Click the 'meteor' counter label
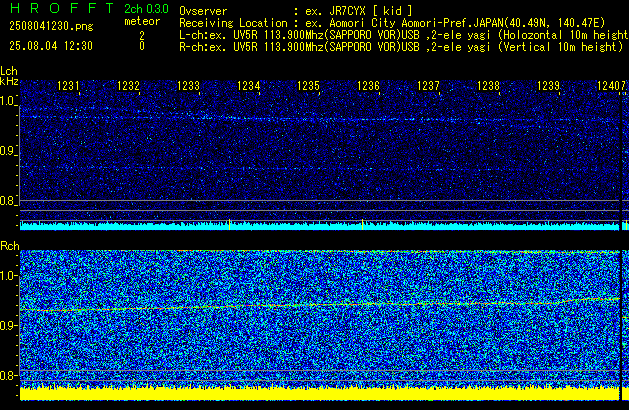 click(142, 21)
